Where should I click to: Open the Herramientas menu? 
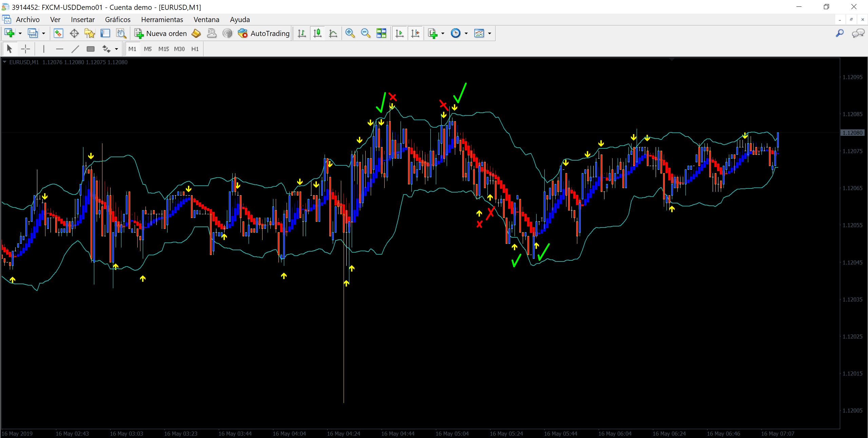162,20
